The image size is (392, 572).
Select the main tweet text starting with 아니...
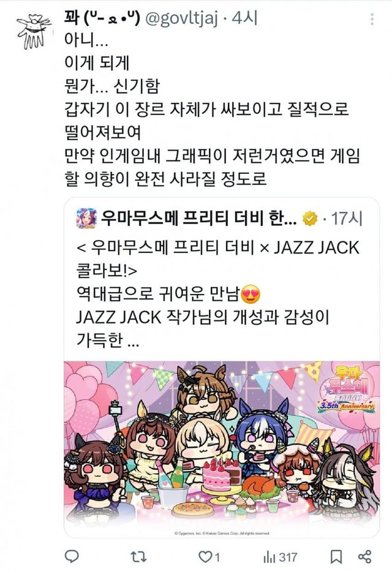(213, 109)
